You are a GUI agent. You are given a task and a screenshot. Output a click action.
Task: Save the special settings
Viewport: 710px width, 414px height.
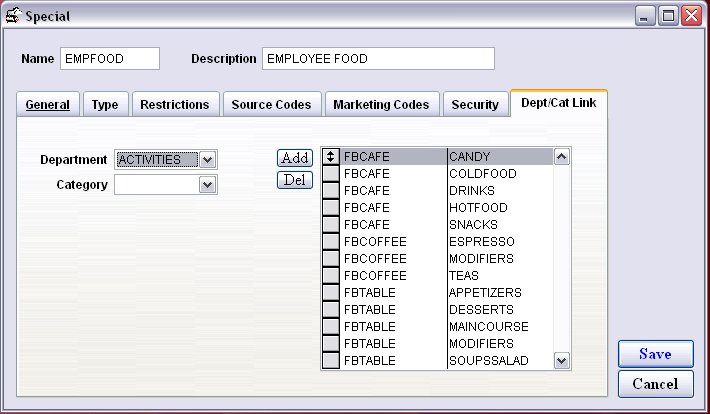pyautogui.click(x=656, y=354)
